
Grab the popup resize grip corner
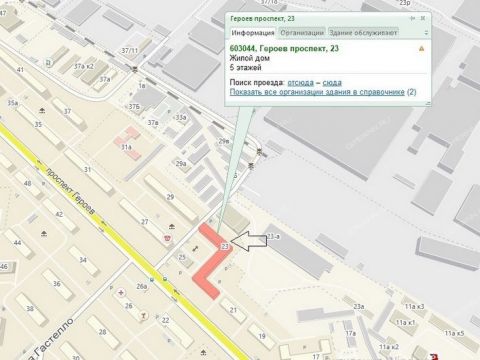pos(428,103)
